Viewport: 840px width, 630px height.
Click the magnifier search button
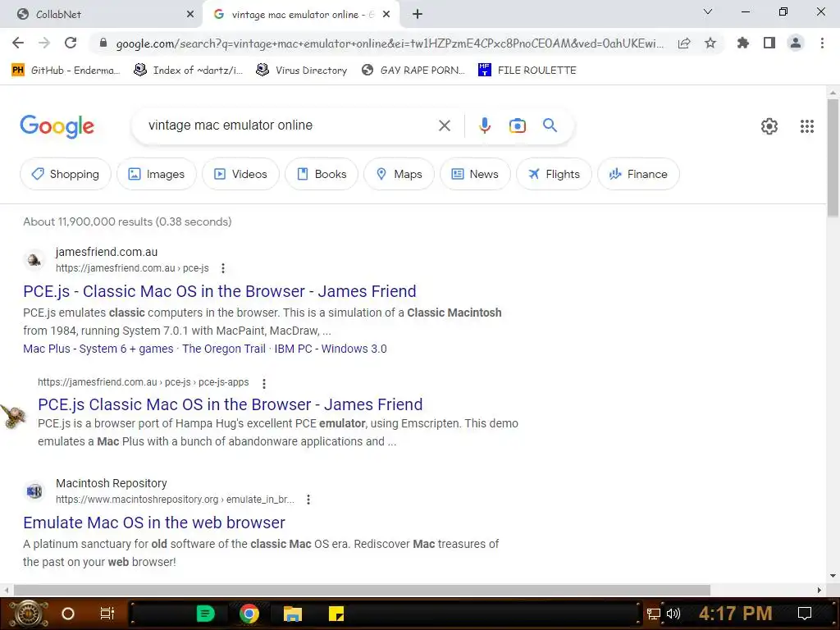tap(550, 126)
